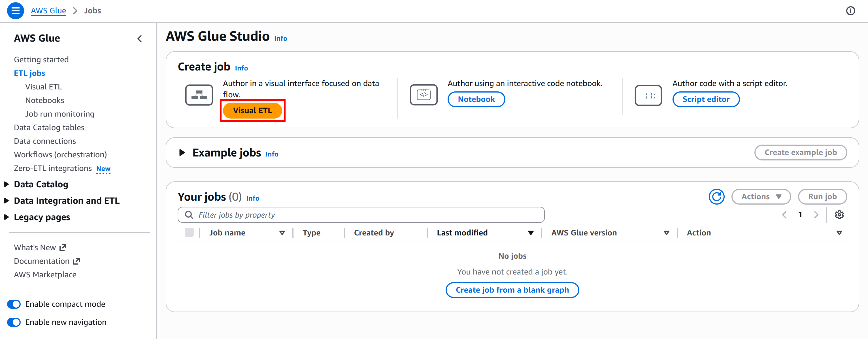868x339 pixels.
Task: Click the code notebook icon
Action: 424,95
